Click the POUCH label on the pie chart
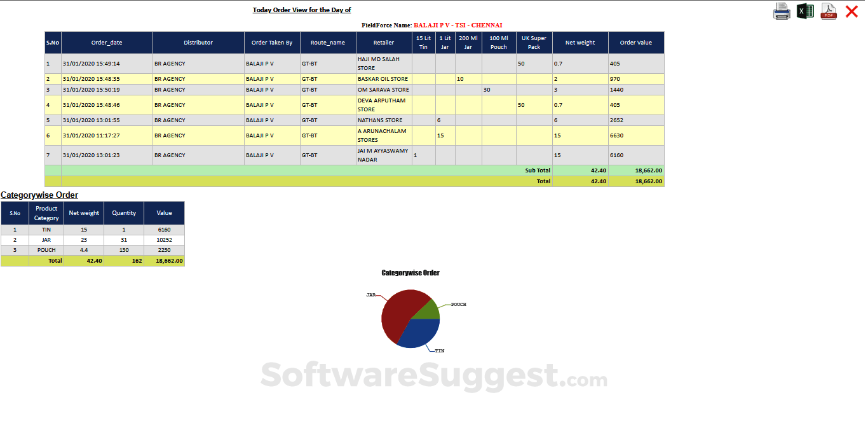This screenshot has width=868, height=437. point(459,304)
